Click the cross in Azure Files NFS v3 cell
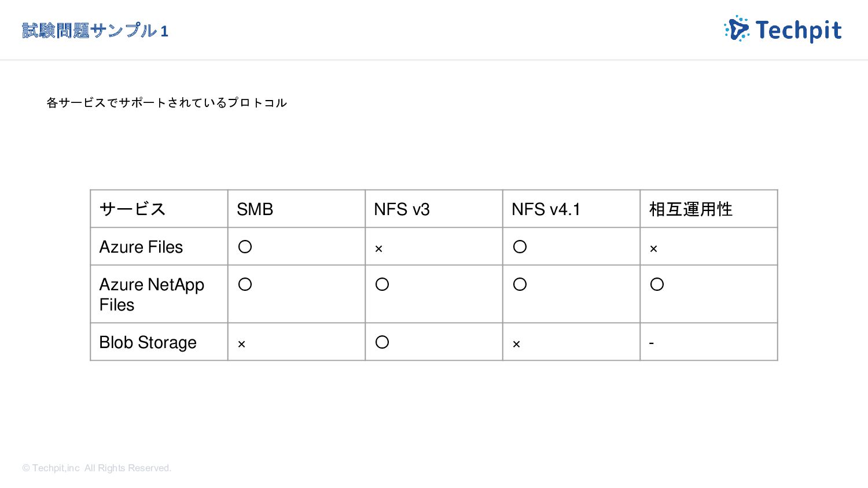Screen dimensions: 868x488 (x=378, y=249)
